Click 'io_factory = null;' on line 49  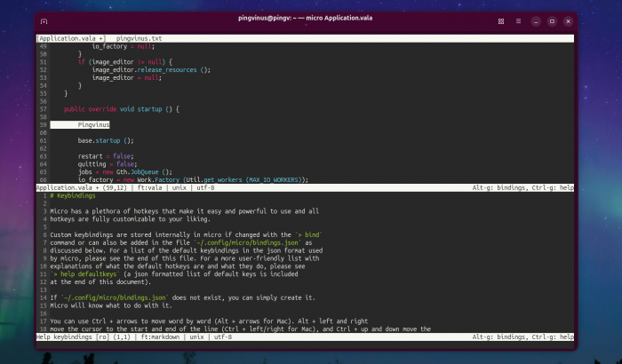point(123,46)
